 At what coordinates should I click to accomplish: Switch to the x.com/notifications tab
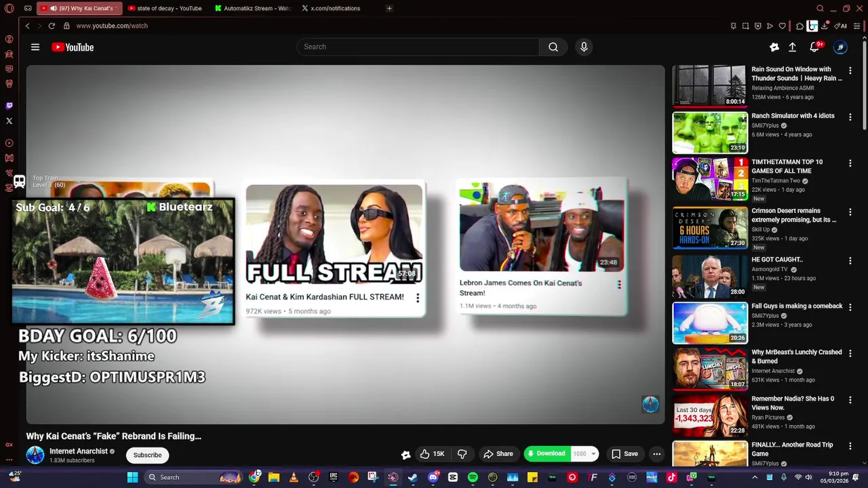pos(336,8)
